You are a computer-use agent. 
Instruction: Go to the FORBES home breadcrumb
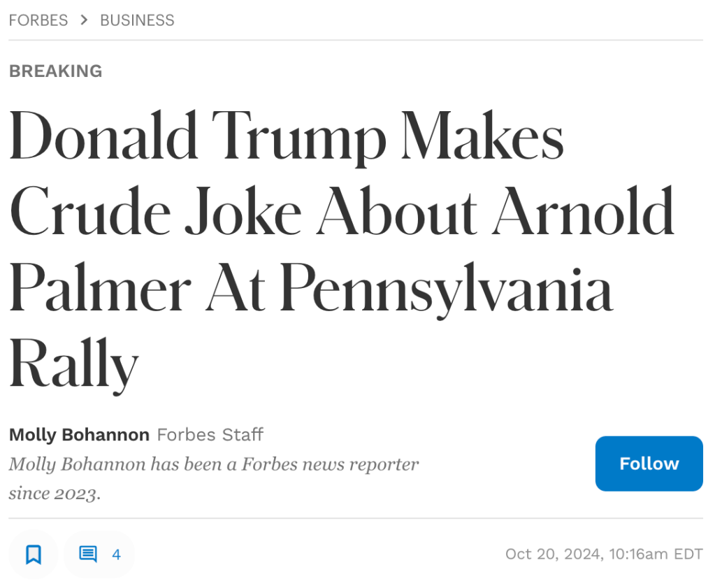(38, 20)
